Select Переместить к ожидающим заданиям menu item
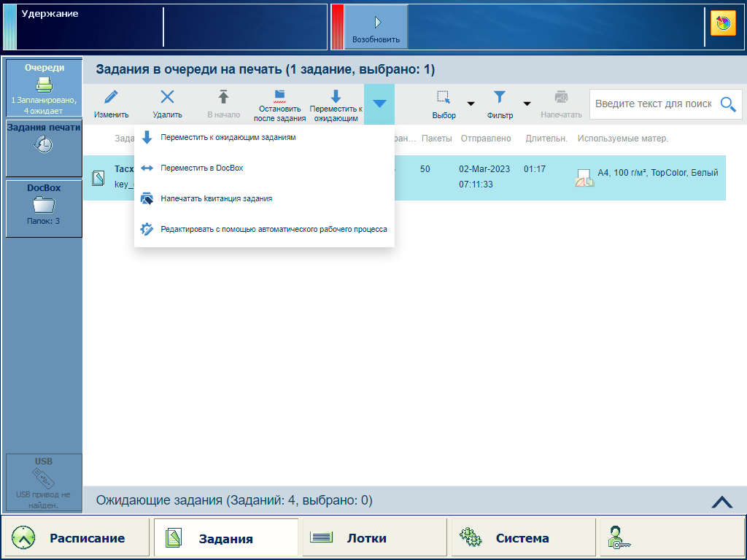Image resolution: width=747 pixels, height=560 pixels. pyautogui.click(x=264, y=138)
